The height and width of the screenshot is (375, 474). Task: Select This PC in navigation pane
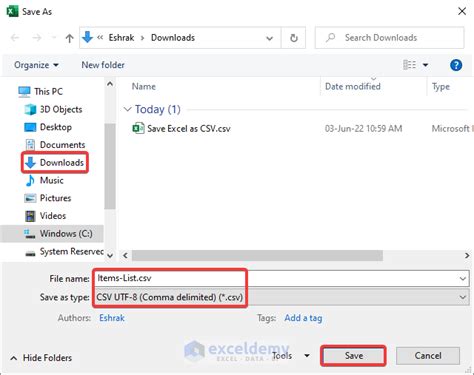click(x=40, y=91)
